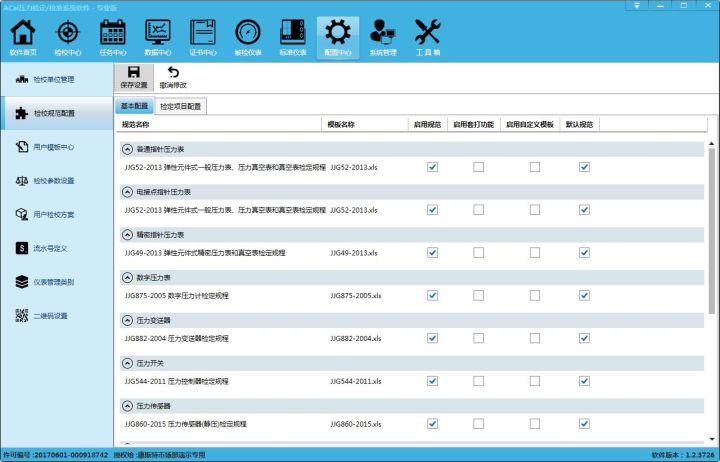Image resolution: width=720 pixels, height=462 pixels.
Task: Open 检校中心 in the top toolbar
Action: (x=68, y=37)
